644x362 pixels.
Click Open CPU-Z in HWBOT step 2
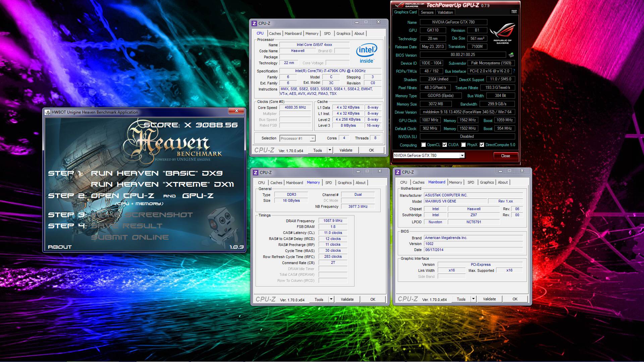[122, 196]
